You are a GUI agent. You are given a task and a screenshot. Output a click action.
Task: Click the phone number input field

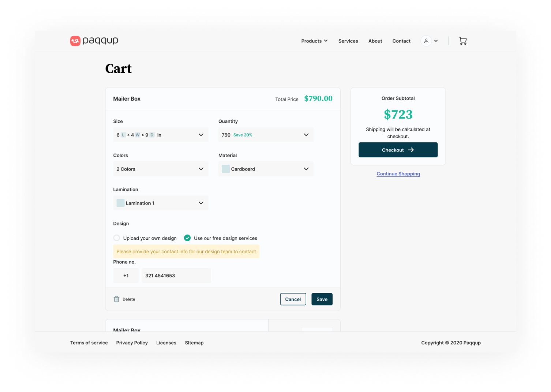(176, 276)
